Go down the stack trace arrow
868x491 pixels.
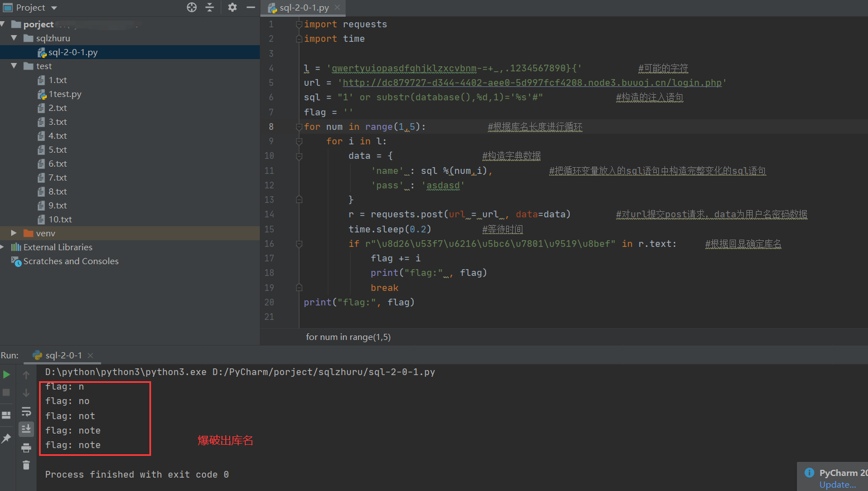coord(26,393)
